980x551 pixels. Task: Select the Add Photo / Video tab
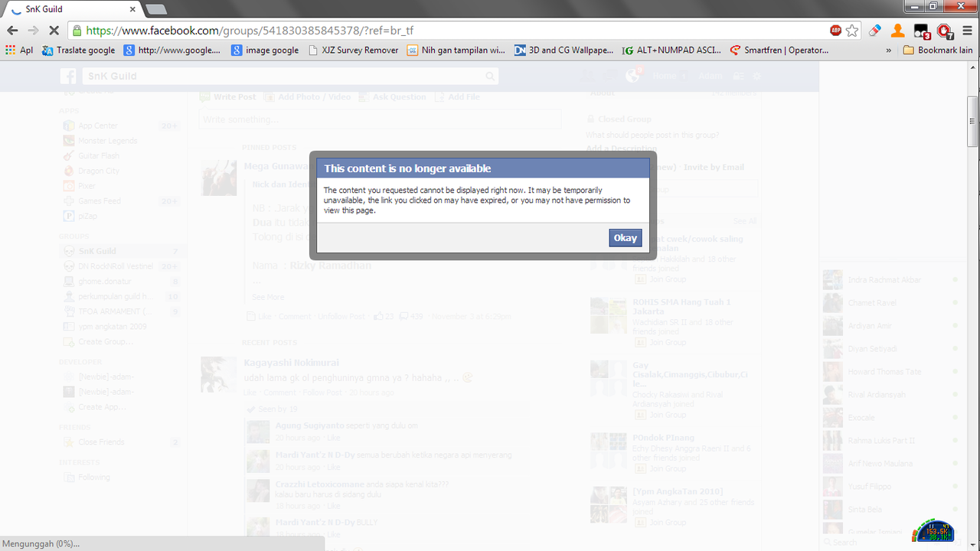click(307, 97)
